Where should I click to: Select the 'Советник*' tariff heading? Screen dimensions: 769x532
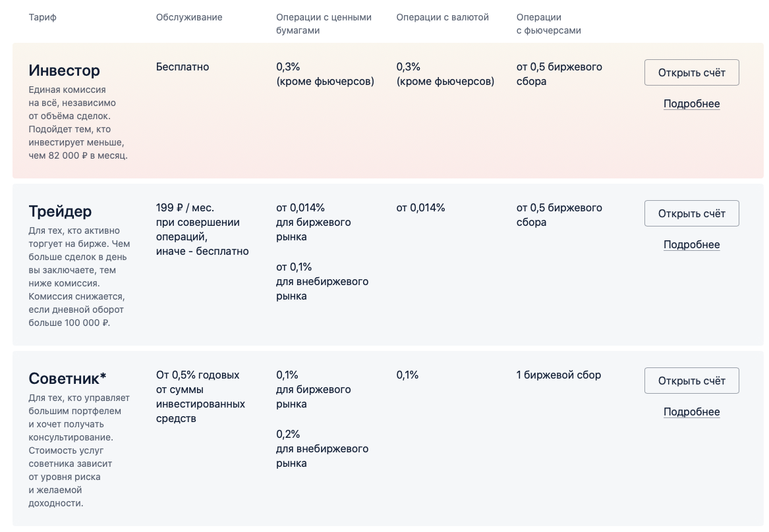(67, 379)
